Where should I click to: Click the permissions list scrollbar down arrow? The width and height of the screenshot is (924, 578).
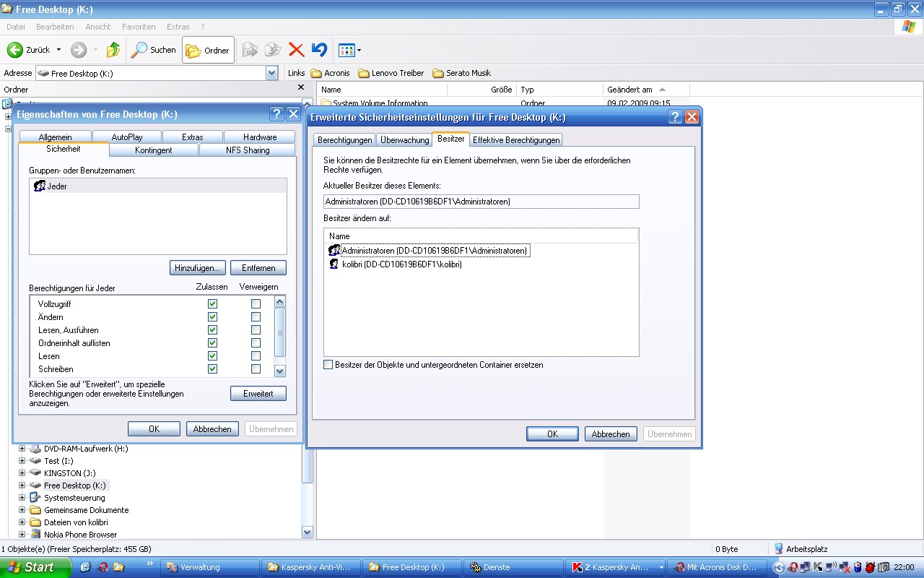click(x=280, y=371)
